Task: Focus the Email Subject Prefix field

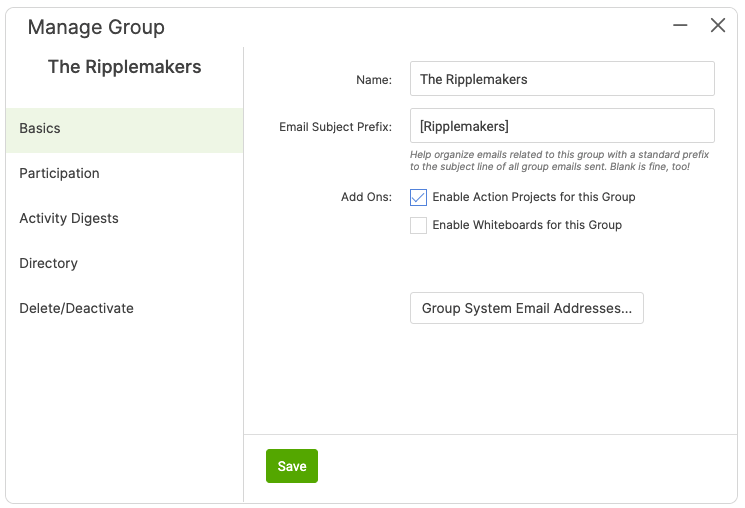Action: (x=562, y=126)
